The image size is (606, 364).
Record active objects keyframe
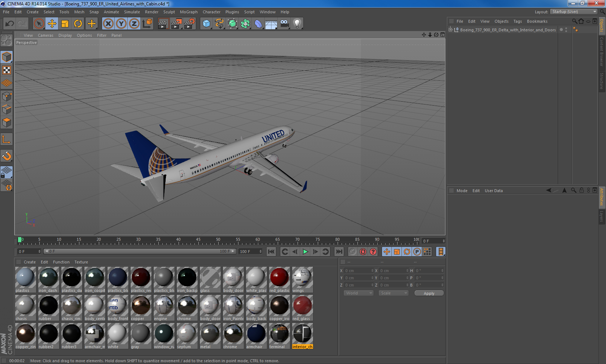click(x=353, y=252)
